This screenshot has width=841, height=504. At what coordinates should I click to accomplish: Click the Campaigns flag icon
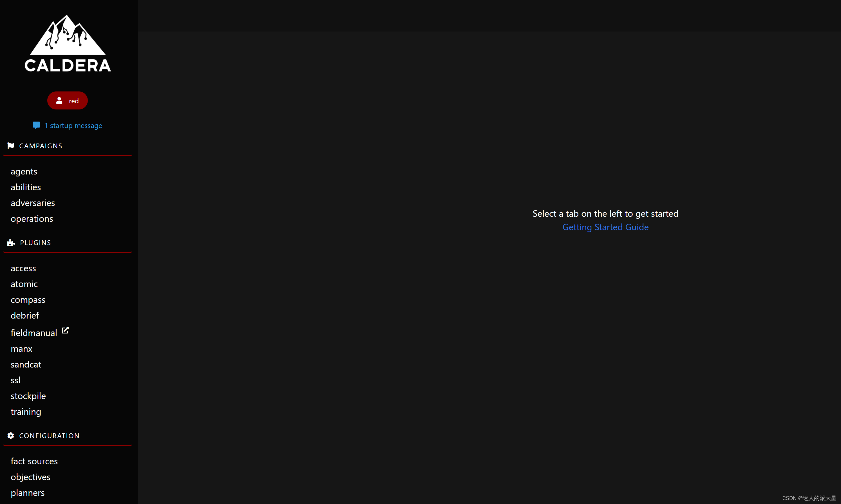(x=11, y=146)
